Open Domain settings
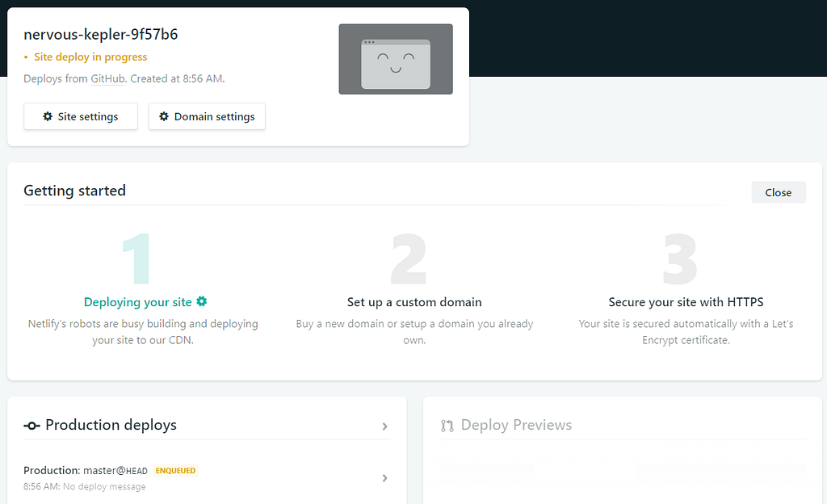The width and height of the screenshot is (827, 504). pyautogui.click(x=207, y=116)
